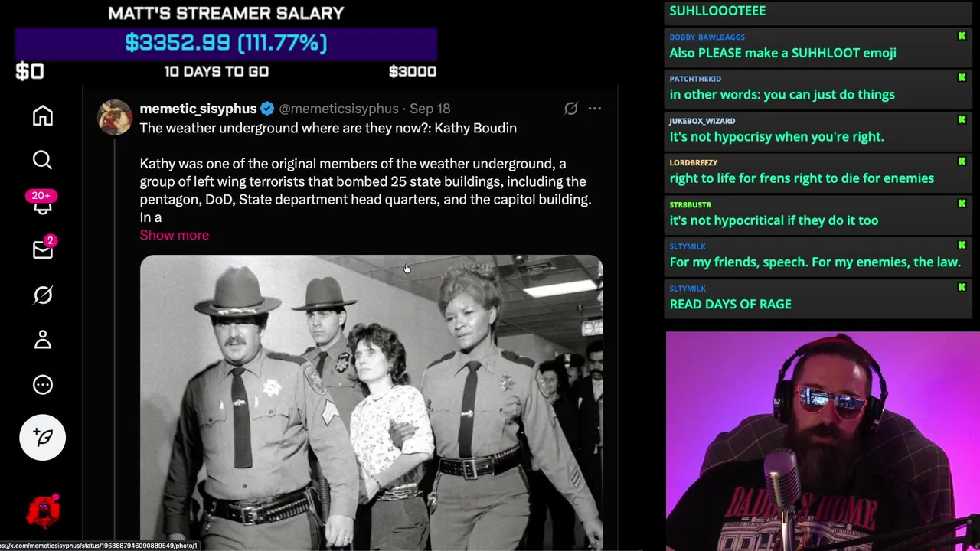Viewport: 980px width, 551px height.
Task: Click Grok explain icon on tweet
Action: point(571,109)
